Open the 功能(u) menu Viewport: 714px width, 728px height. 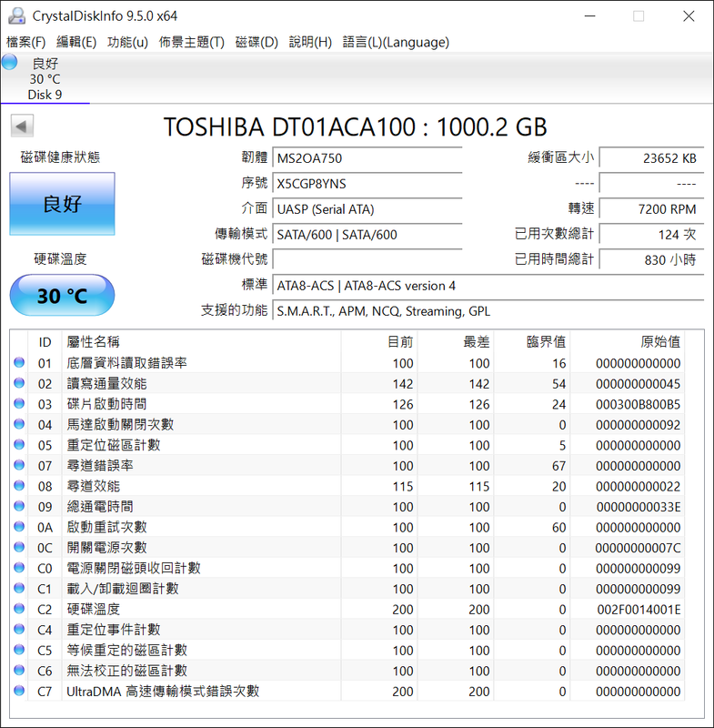click(127, 42)
